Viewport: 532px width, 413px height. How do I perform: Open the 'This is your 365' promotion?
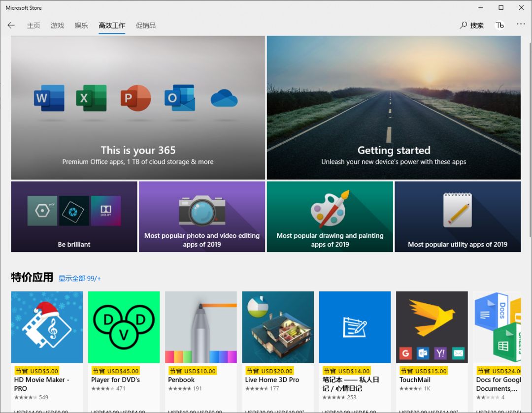click(x=138, y=107)
